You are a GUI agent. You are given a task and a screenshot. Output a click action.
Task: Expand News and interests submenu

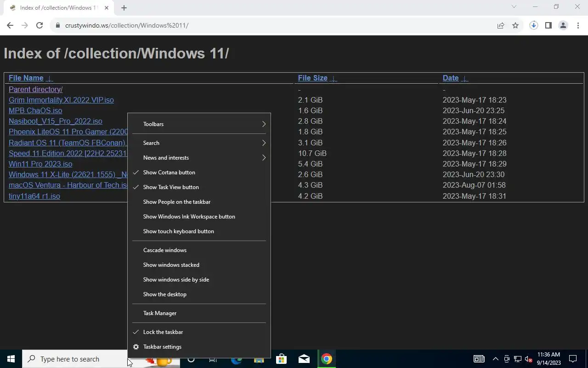pos(199,158)
